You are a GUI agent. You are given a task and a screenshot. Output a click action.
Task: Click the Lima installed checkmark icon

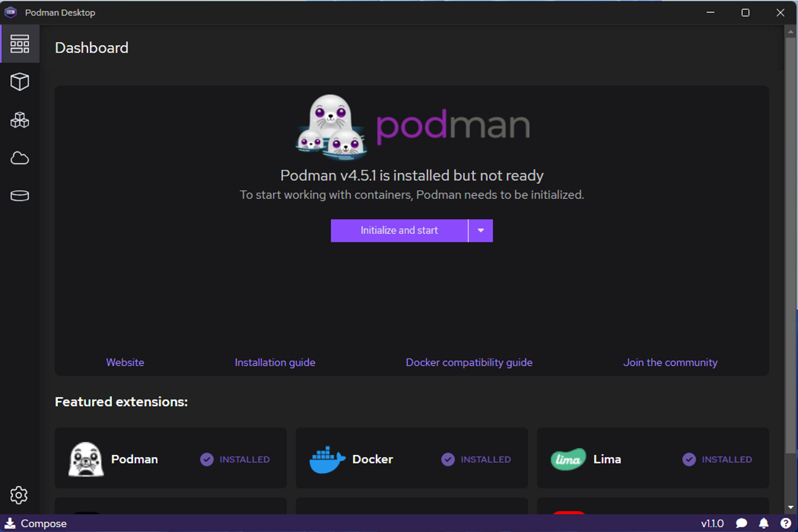click(689, 459)
